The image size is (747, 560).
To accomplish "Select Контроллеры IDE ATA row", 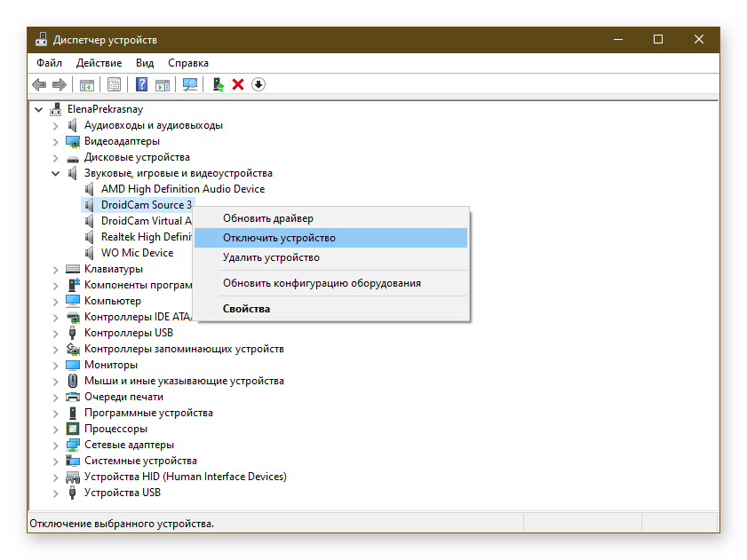I will pos(138,317).
